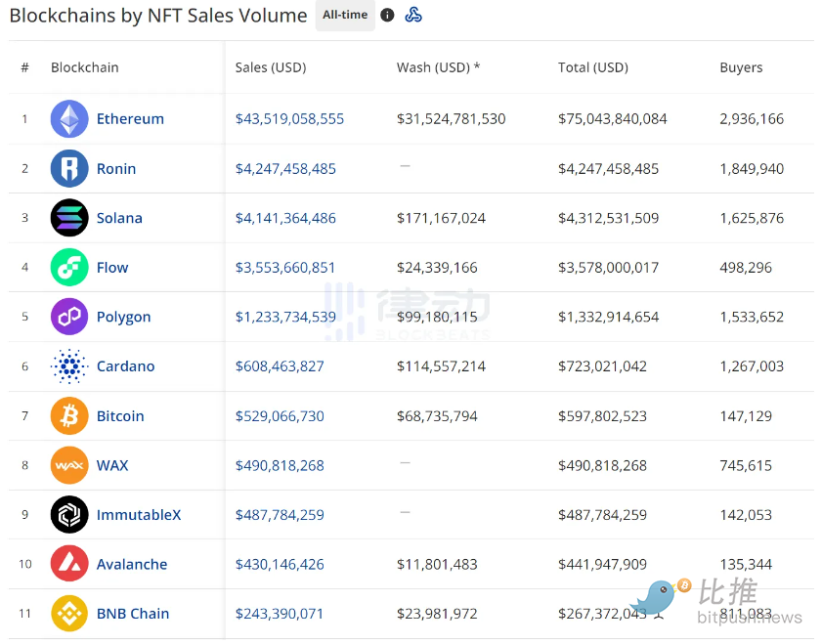Click Solana sales $4,141,364,486
This screenshot has height=644, width=822.
click(285, 218)
